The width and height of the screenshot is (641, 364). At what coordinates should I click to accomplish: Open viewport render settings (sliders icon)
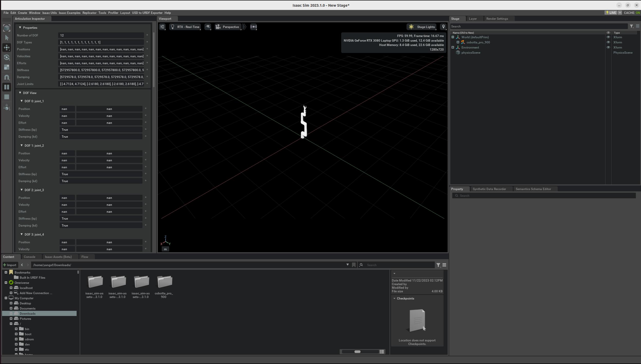[162, 27]
